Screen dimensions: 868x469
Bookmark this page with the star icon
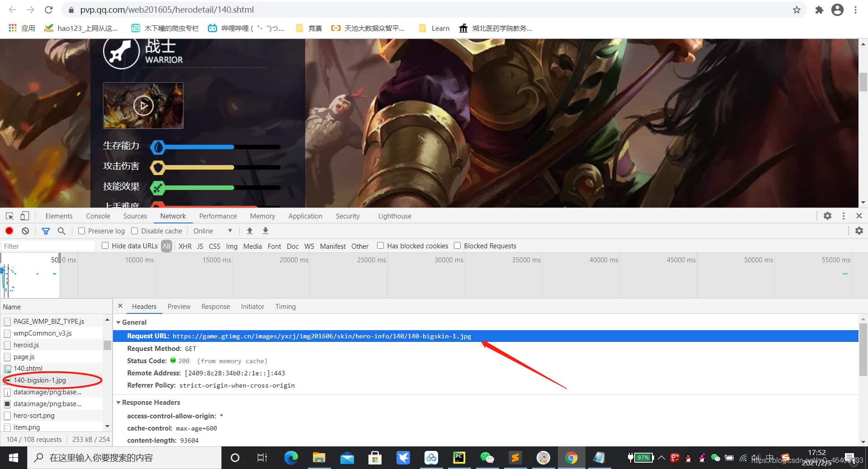797,9
